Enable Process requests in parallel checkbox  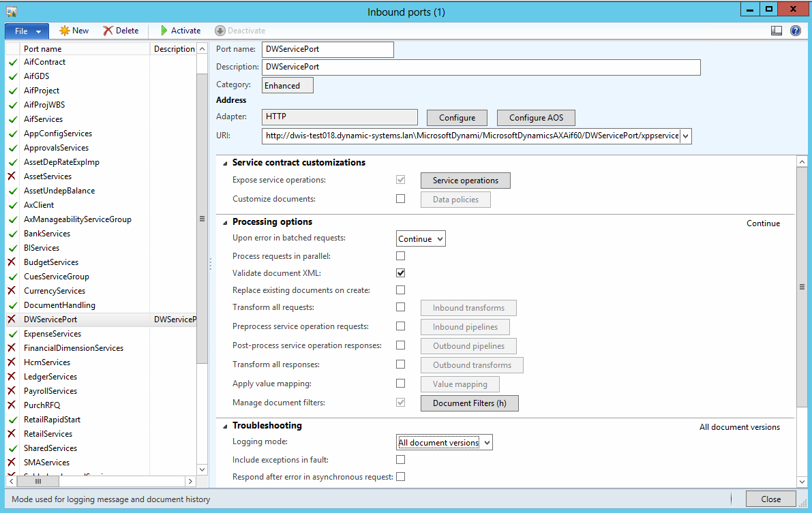click(401, 256)
